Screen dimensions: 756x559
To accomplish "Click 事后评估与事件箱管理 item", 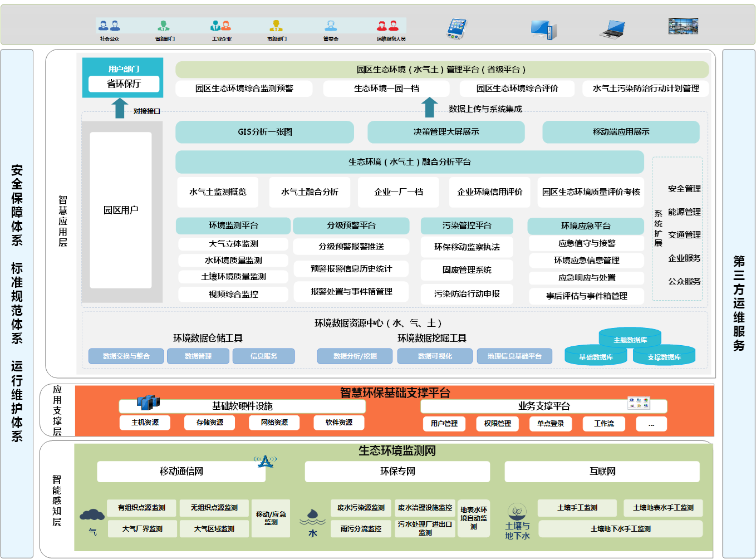I will tap(587, 296).
